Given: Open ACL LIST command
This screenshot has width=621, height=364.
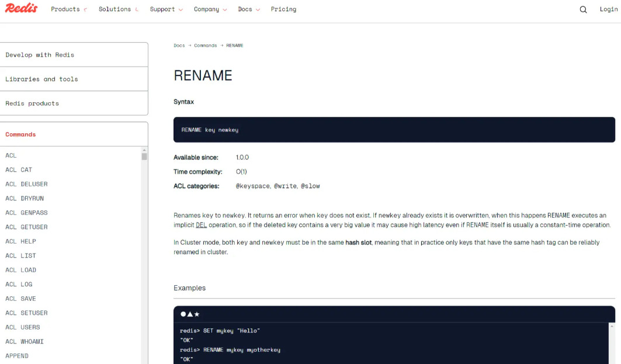Looking at the screenshot, I should [x=20, y=255].
